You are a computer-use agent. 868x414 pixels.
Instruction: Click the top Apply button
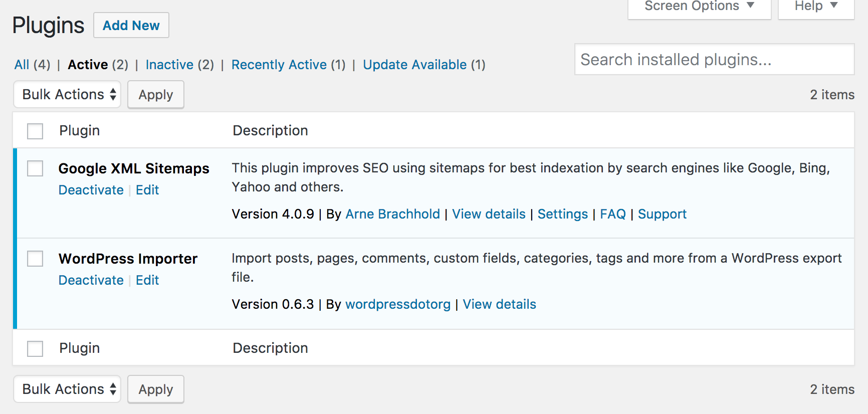156,94
